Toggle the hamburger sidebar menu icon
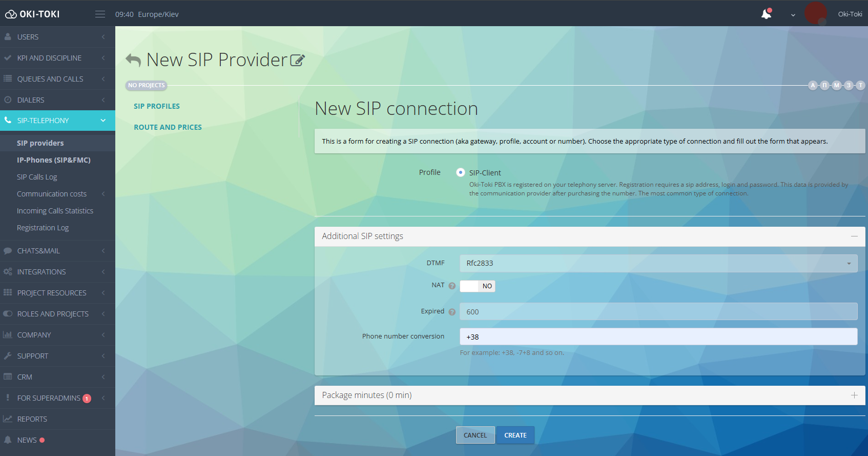868x456 pixels. point(100,14)
